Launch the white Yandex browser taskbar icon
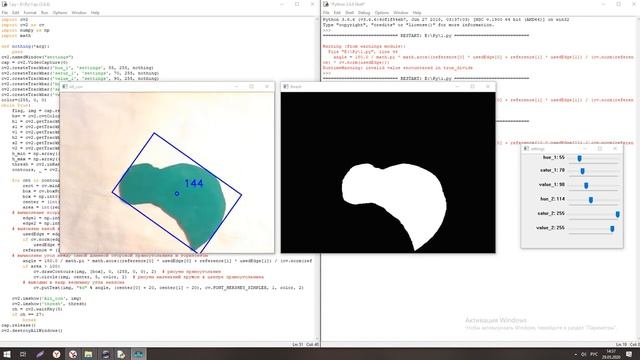 (56, 354)
